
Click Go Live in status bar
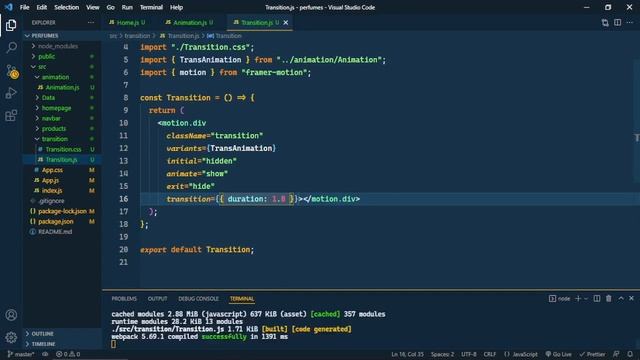pos(558,354)
